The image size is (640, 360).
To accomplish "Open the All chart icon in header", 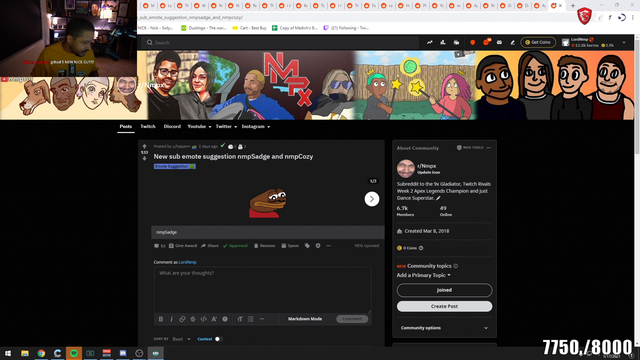I will tap(443, 42).
